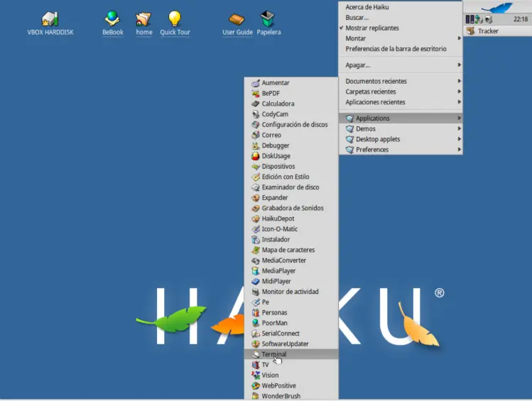
Task: Open Examinador de disco
Action: coord(291,187)
